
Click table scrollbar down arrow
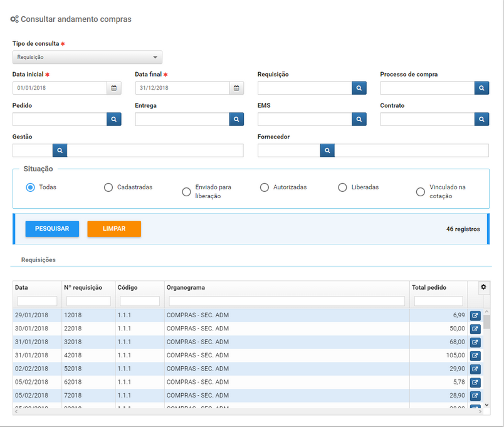(486, 405)
